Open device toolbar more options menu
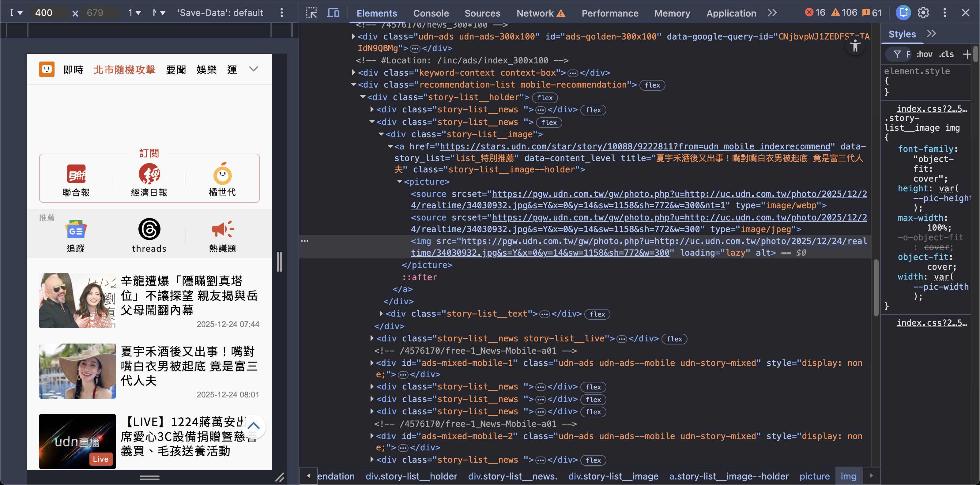The height and width of the screenshot is (485, 980). [x=281, y=13]
